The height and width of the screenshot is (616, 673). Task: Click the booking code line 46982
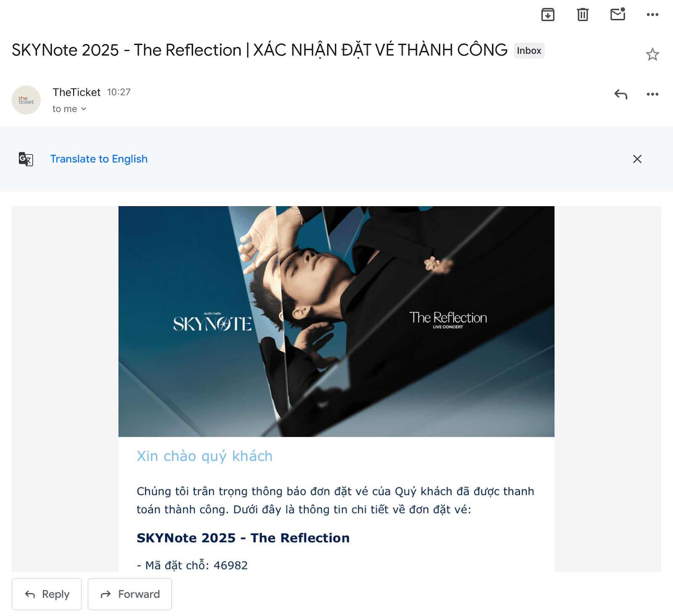pyautogui.click(x=192, y=565)
